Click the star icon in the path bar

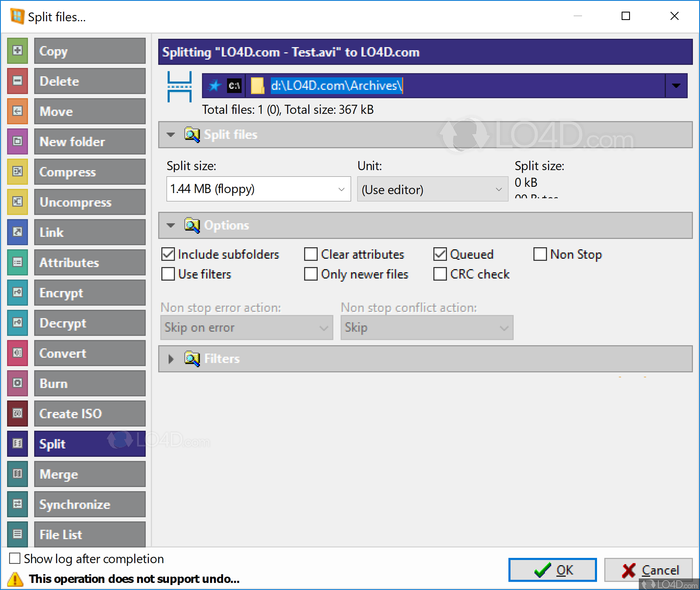coord(214,85)
